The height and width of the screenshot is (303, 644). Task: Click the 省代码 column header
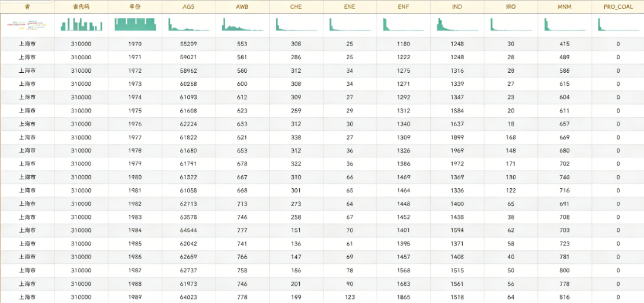(81, 7)
